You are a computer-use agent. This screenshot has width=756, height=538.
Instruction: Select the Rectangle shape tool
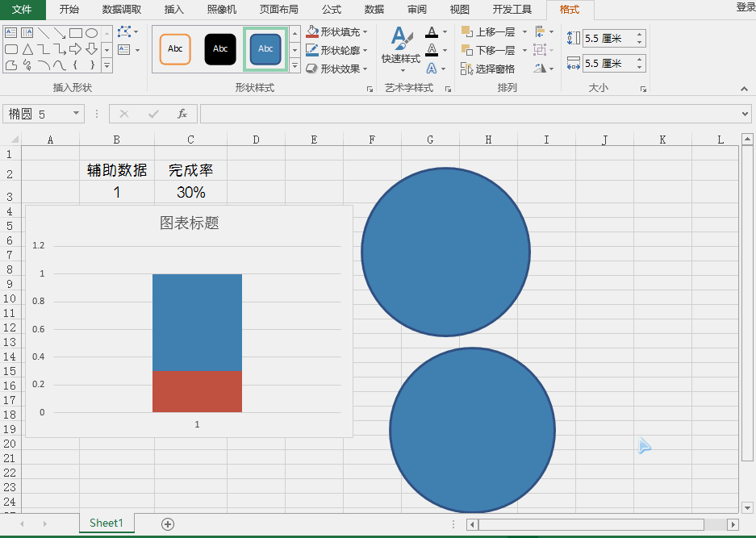click(x=76, y=33)
